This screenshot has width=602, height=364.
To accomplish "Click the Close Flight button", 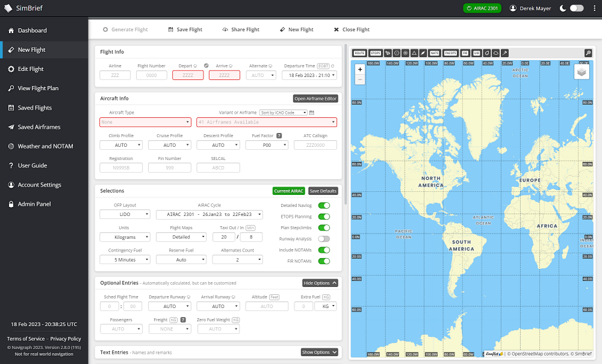I will pyautogui.click(x=352, y=29).
